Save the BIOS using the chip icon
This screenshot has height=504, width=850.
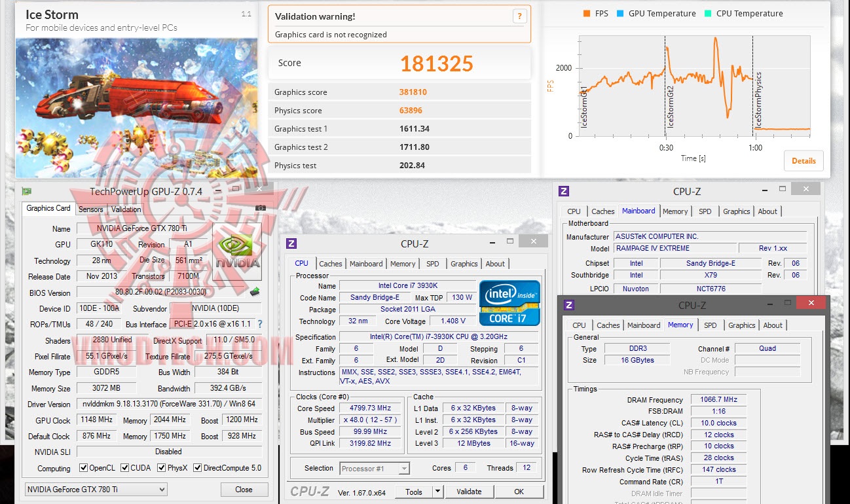255,292
